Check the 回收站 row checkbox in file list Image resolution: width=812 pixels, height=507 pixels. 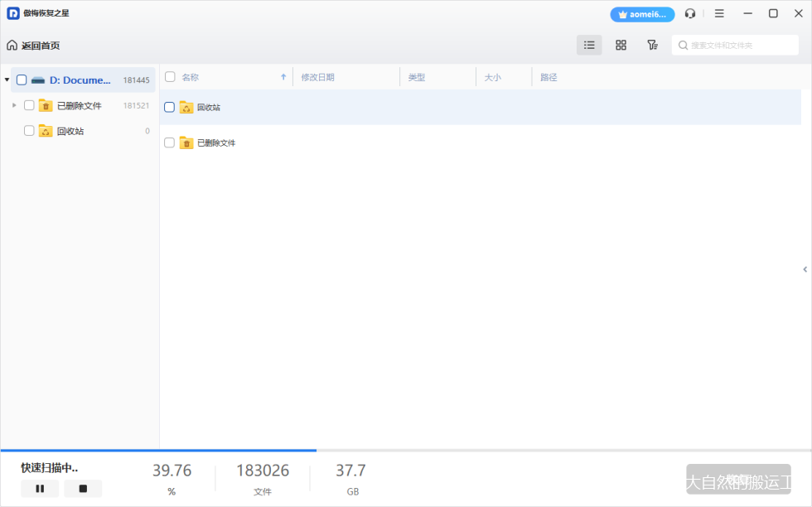point(169,107)
